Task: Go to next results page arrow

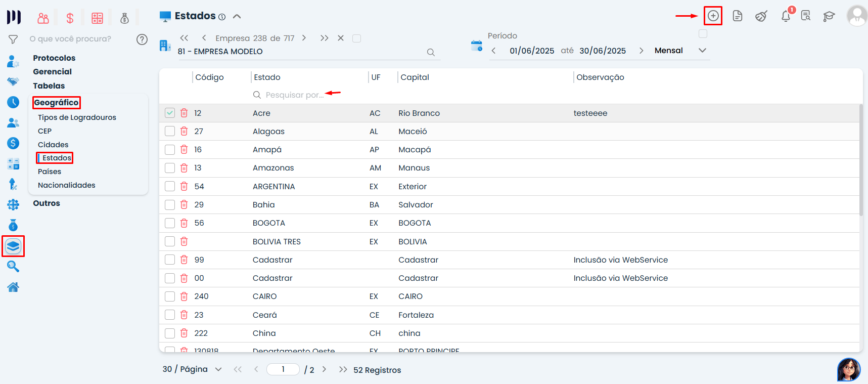Action: click(324, 369)
